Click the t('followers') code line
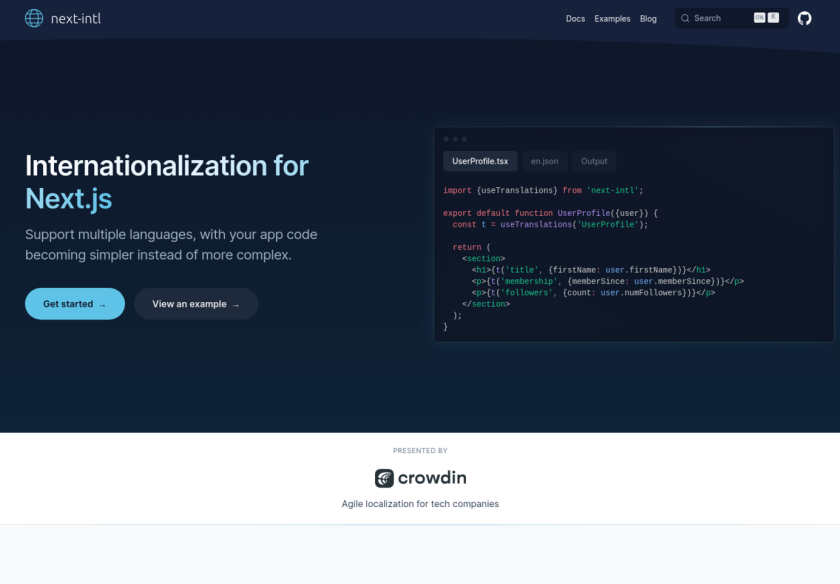This screenshot has width=840, height=584. coord(594,293)
